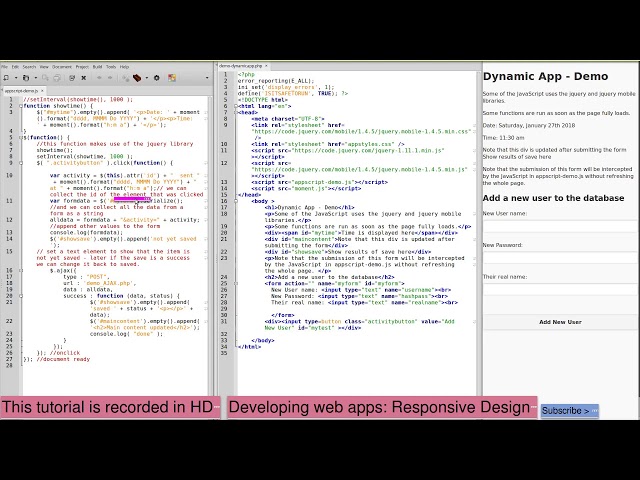640x480 pixels.
Task: Click the error_reporting(E_ALL) code line
Action: click(276, 81)
